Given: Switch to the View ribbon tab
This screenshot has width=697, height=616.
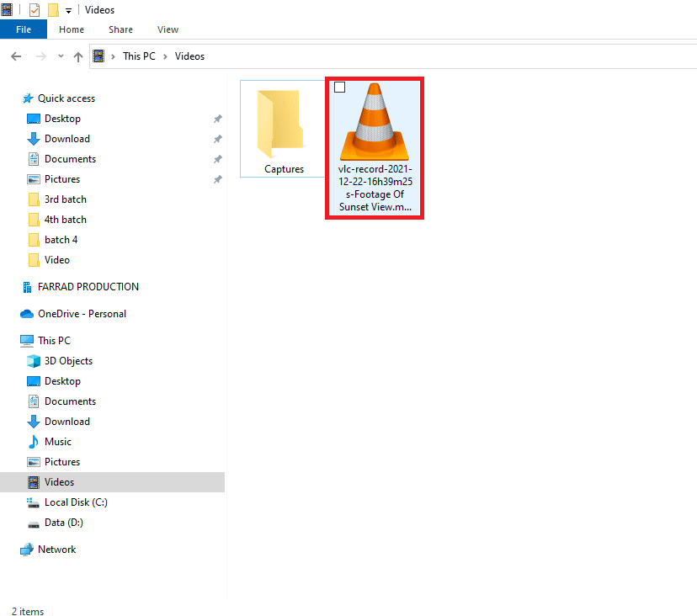Looking at the screenshot, I should click(x=168, y=29).
